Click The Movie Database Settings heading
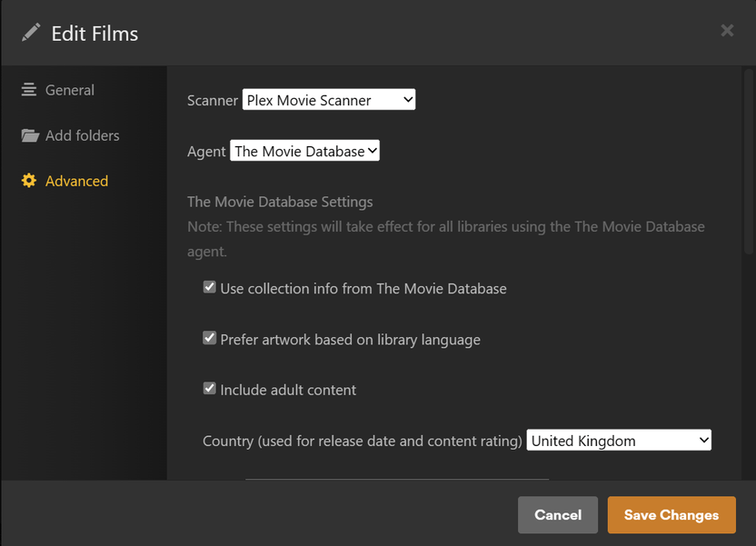The height and width of the screenshot is (546, 756). tap(280, 202)
